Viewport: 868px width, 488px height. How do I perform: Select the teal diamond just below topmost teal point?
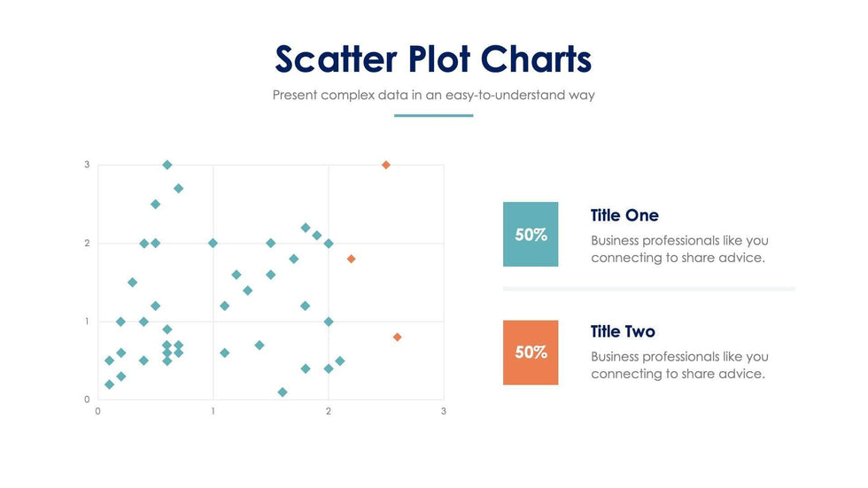[179, 188]
